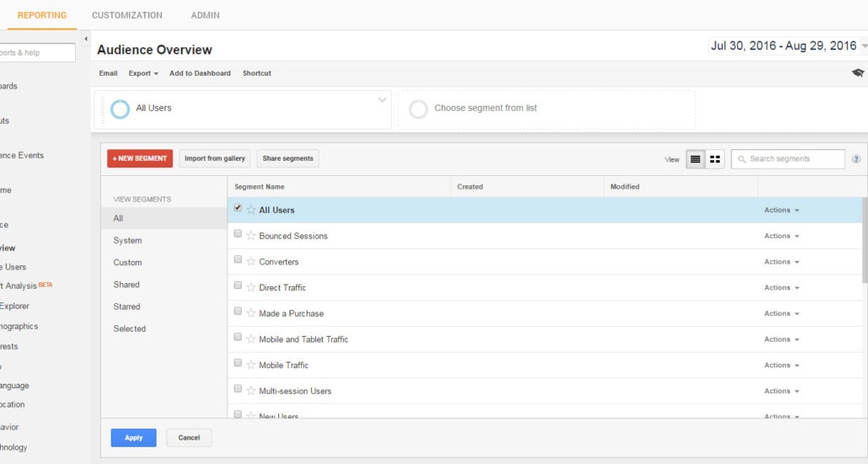Open Actions dropdown for Multi-session Users
The image size is (868, 464).
click(x=782, y=391)
